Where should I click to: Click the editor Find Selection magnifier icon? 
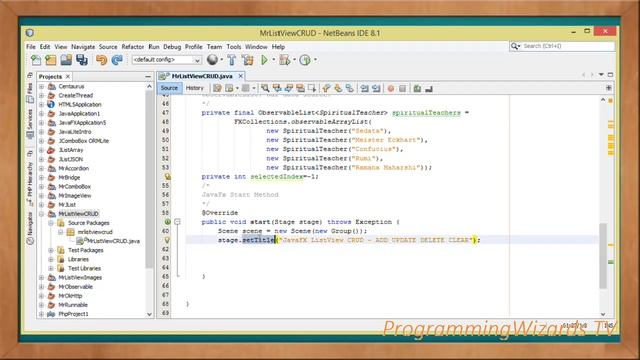coord(265,88)
